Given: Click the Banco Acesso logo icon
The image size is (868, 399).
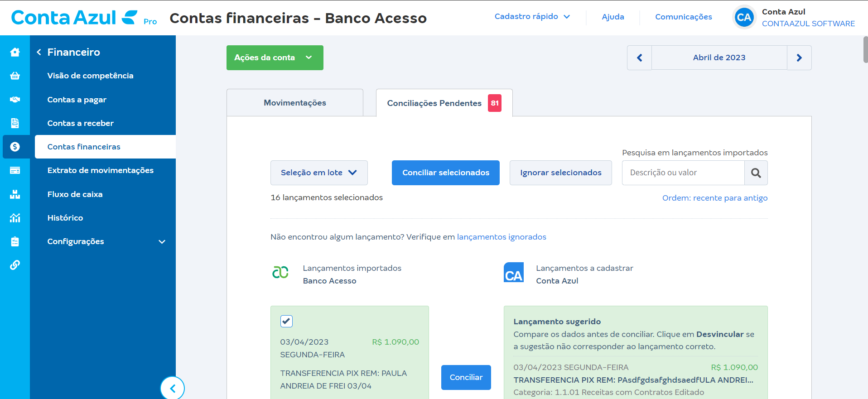Looking at the screenshot, I should (280, 272).
